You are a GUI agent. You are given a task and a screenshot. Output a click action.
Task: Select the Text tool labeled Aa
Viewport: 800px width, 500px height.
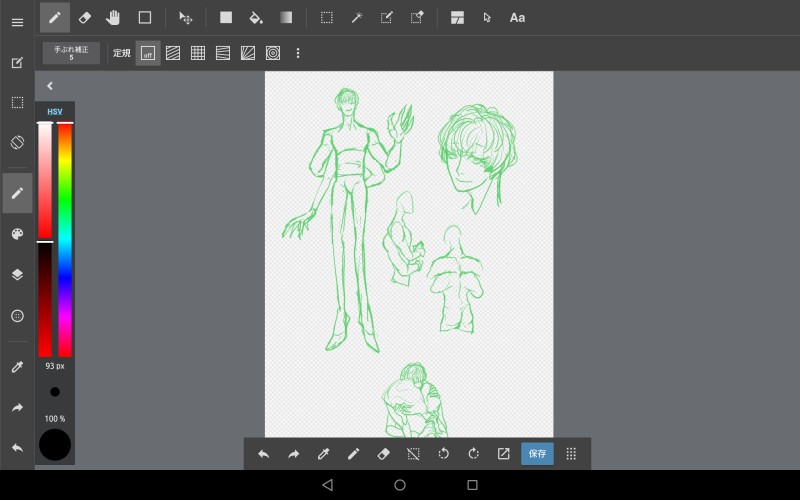tap(517, 17)
